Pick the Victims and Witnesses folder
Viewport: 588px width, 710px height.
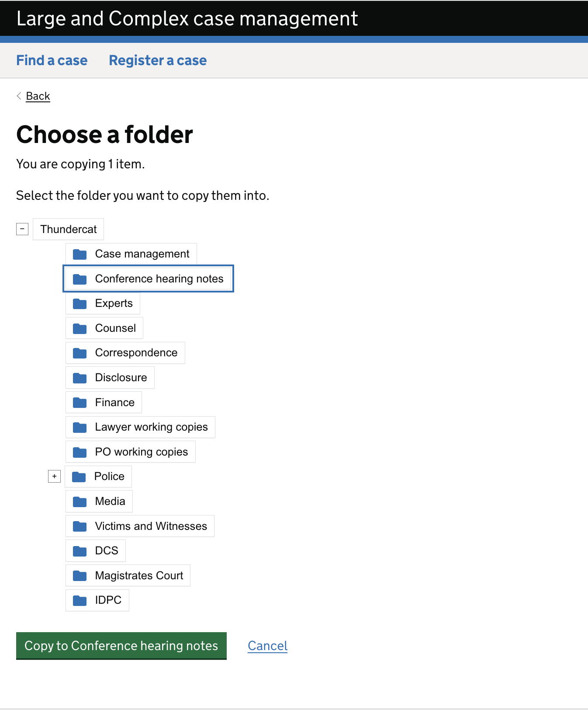[151, 526]
